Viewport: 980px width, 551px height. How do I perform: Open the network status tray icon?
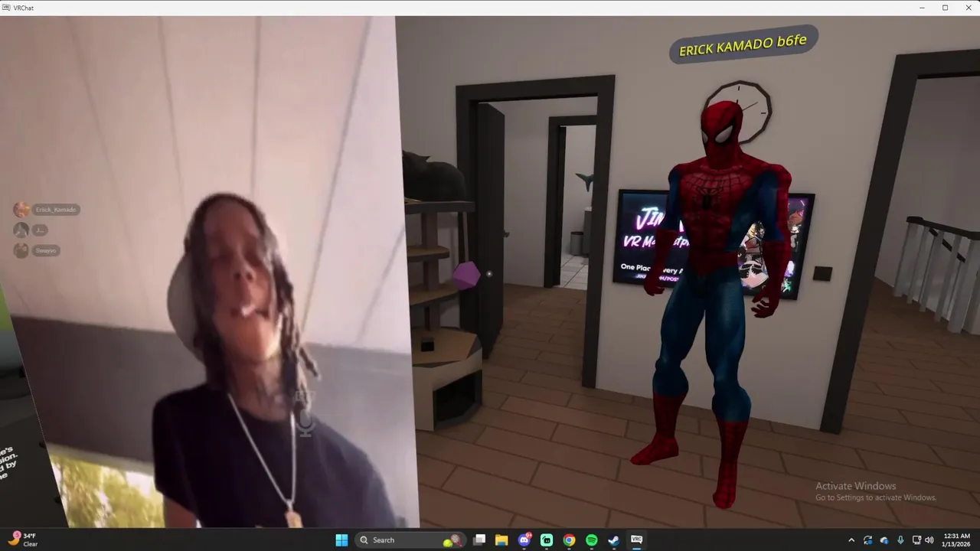(x=917, y=540)
